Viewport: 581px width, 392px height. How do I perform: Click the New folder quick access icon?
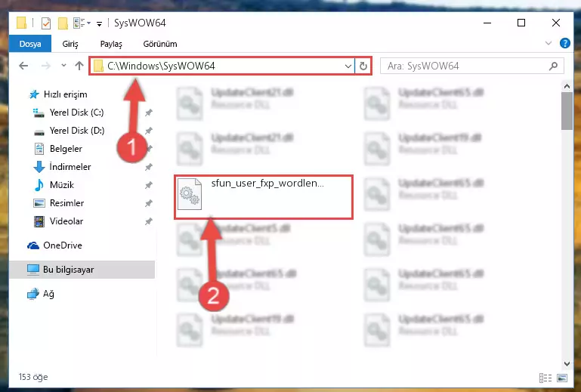click(63, 23)
